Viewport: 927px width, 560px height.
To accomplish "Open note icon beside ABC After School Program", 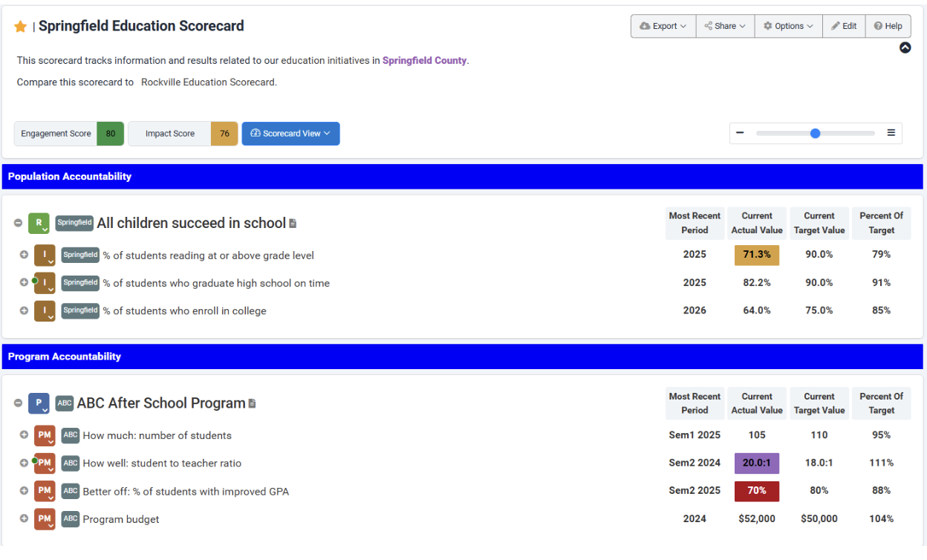I will coord(252,404).
